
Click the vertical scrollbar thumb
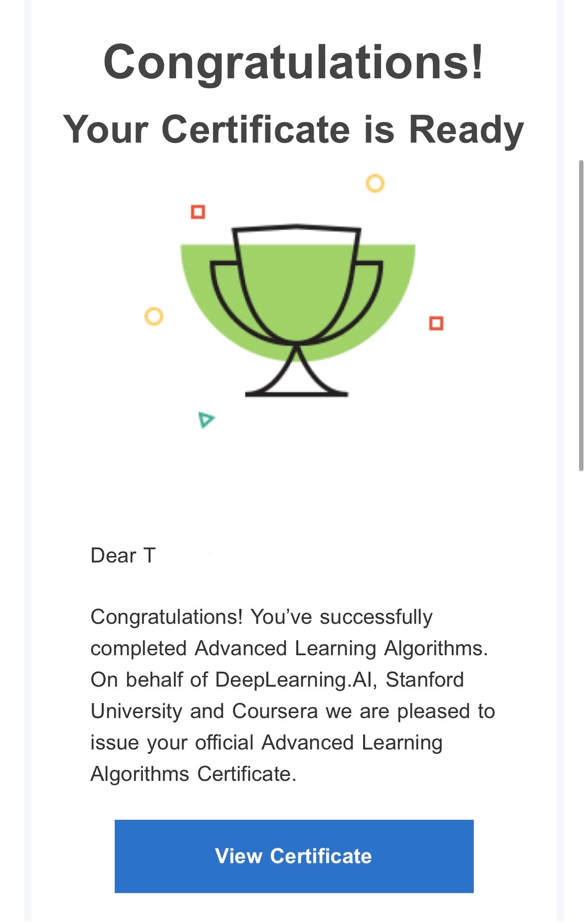tap(581, 315)
